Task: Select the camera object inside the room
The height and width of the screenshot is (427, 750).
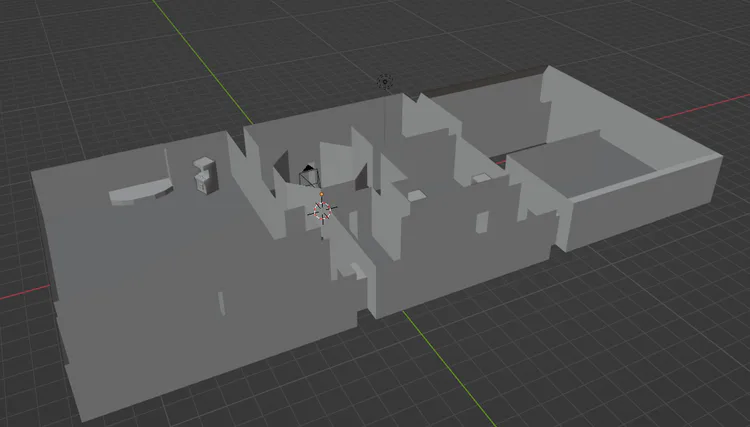Action: (309, 175)
